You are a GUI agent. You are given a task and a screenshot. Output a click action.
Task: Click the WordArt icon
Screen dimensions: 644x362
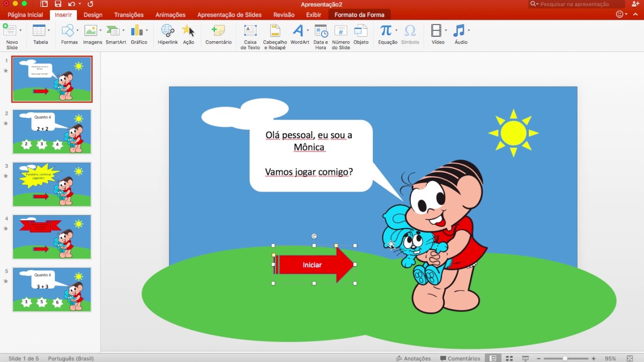298,30
